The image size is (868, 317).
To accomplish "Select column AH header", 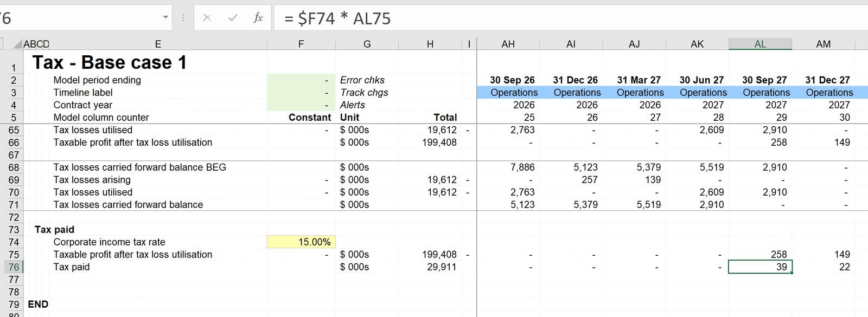I will [x=508, y=44].
